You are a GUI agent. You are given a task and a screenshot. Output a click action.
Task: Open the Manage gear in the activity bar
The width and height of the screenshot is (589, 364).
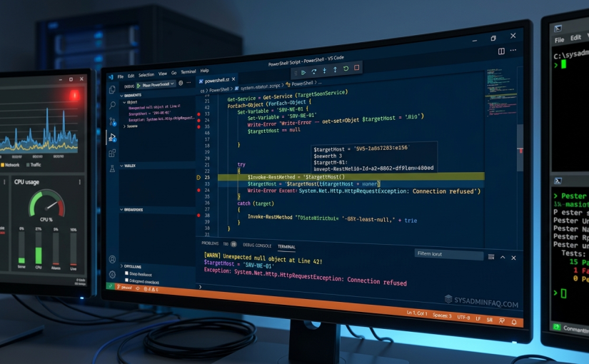pos(112,274)
